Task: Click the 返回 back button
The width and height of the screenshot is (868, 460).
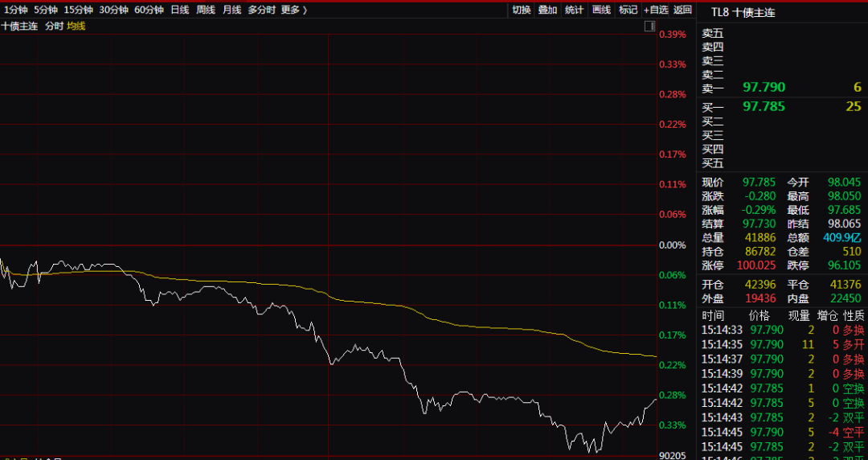Action: point(682,10)
